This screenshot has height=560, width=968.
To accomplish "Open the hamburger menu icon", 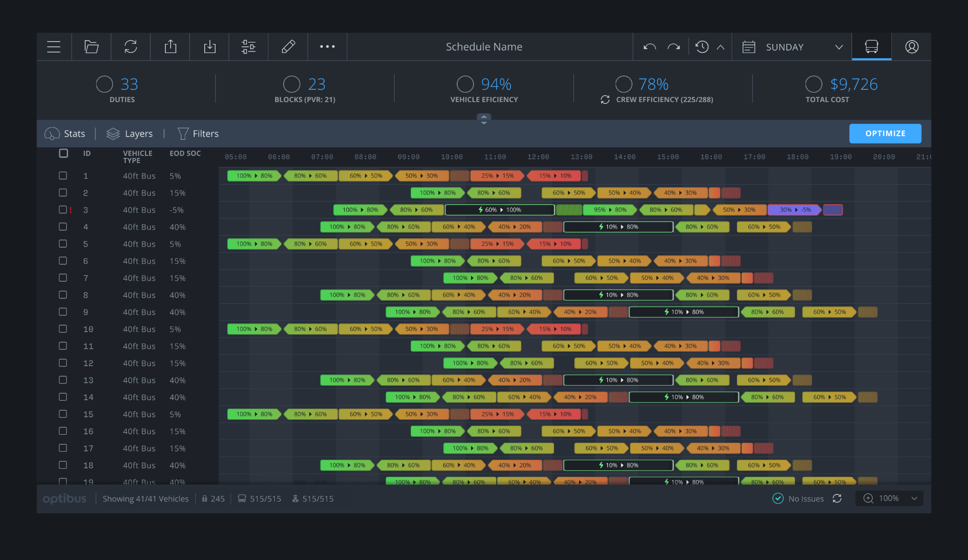I will pyautogui.click(x=54, y=47).
